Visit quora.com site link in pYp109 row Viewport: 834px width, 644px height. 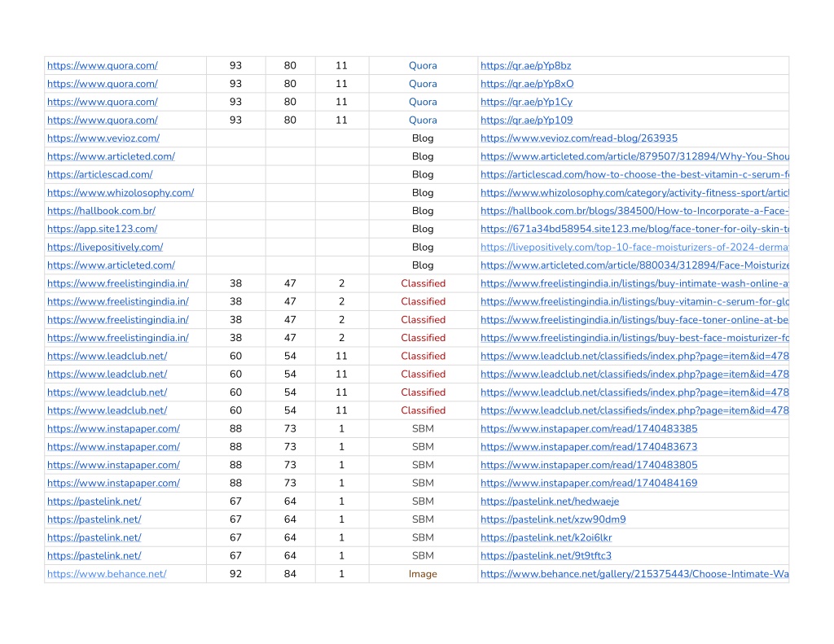pos(102,120)
